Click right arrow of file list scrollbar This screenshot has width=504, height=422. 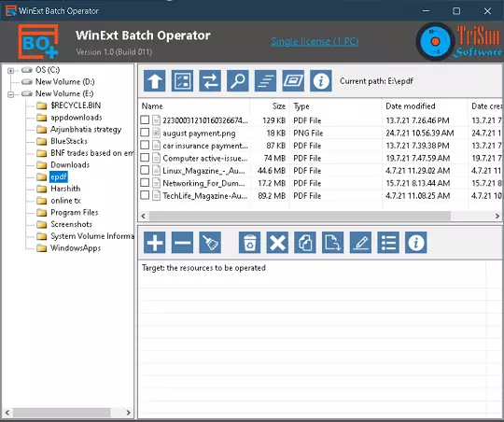(497, 217)
